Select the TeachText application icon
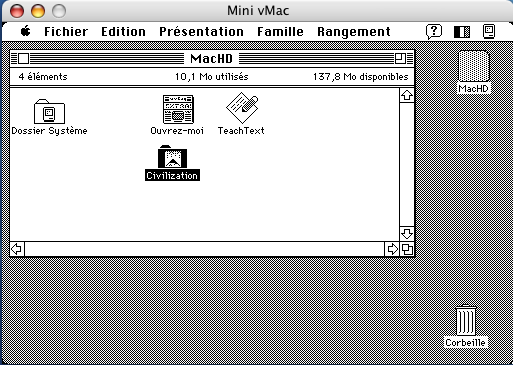Screen dimensions: 513x365 point(242,108)
